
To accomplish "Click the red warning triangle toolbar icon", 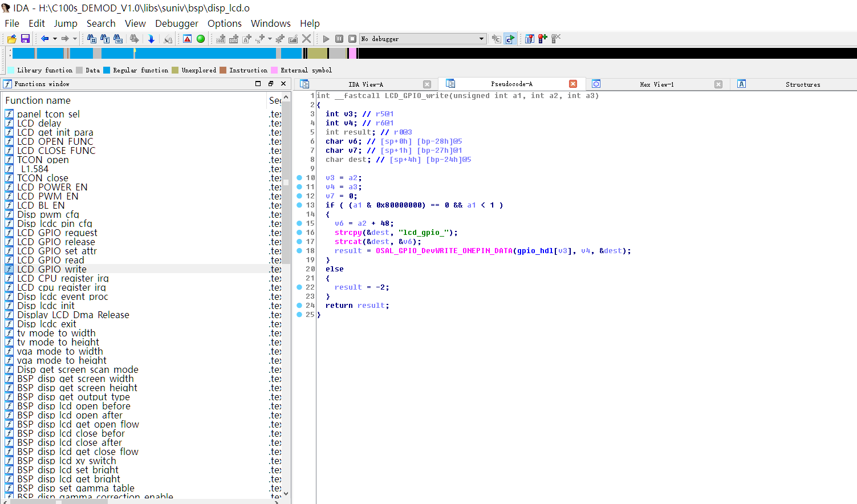I will point(187,39).
